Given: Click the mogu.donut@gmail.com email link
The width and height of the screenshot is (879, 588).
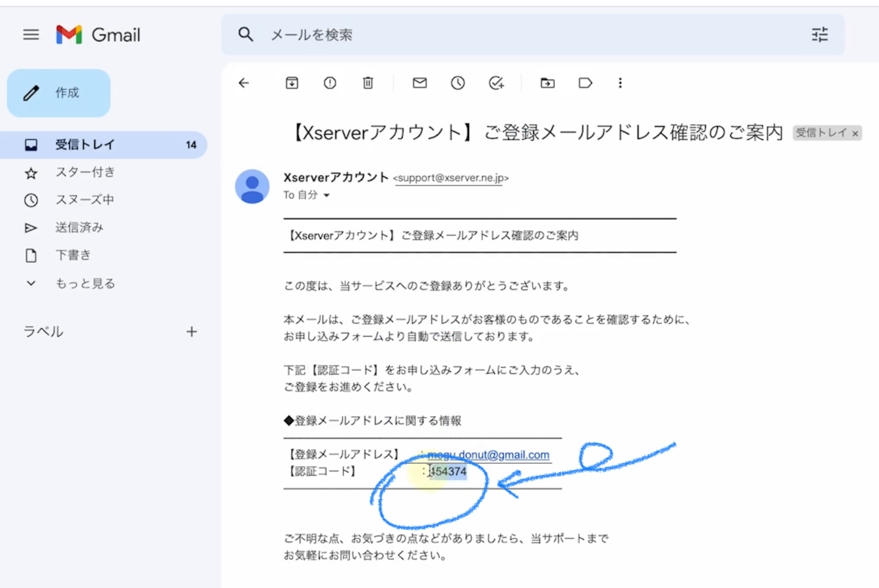Looking at the screenshot, I should pos(490,455).
